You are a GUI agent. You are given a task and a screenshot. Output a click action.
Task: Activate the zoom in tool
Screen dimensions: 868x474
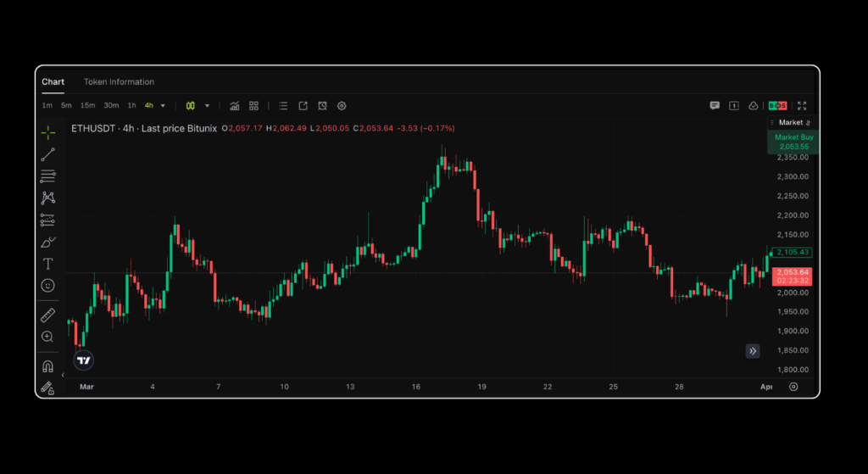(x=48, y=337)
